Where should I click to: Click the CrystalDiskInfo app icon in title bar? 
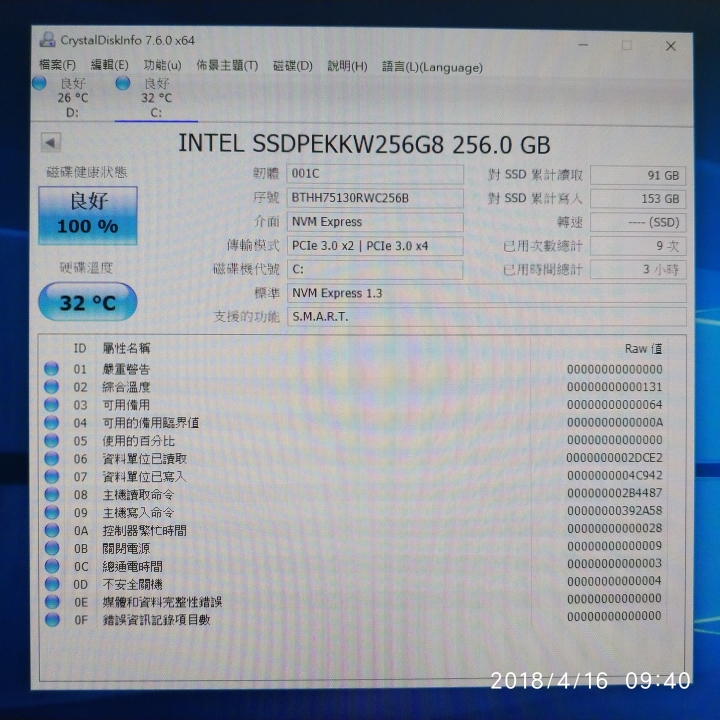tap(47, 40)
